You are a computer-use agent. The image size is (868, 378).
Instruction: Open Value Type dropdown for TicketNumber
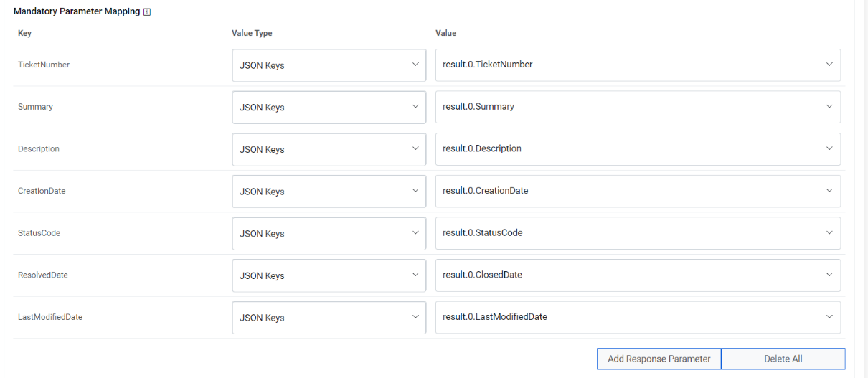[x=329, y=65]
